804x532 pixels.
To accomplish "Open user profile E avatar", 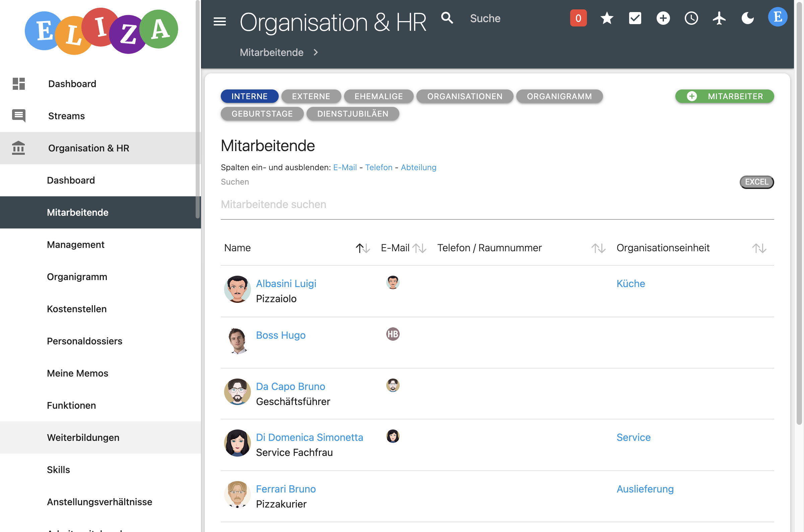I will 778,17.
